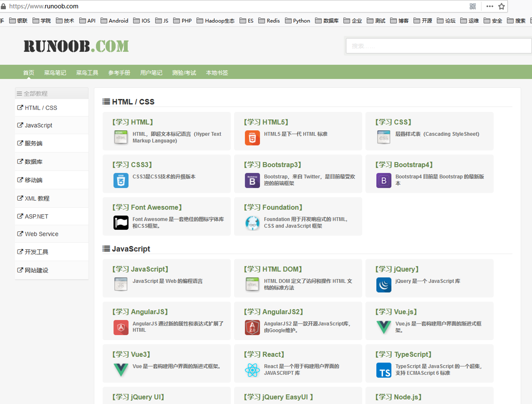Click the HTML tutorial icon
532x404 pixels.
click(x=121, y=137)
